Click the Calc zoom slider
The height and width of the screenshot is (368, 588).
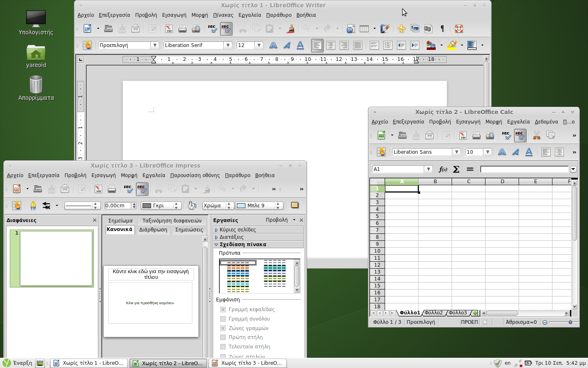[x=570, y=322]
